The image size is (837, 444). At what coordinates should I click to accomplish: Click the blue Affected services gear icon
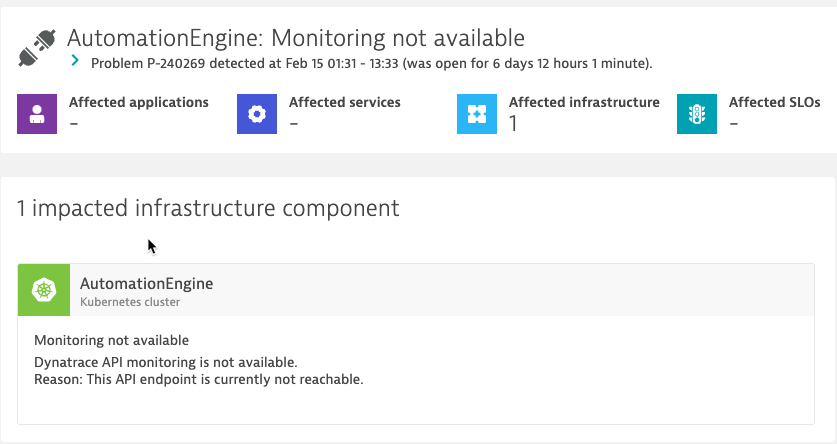257,114
